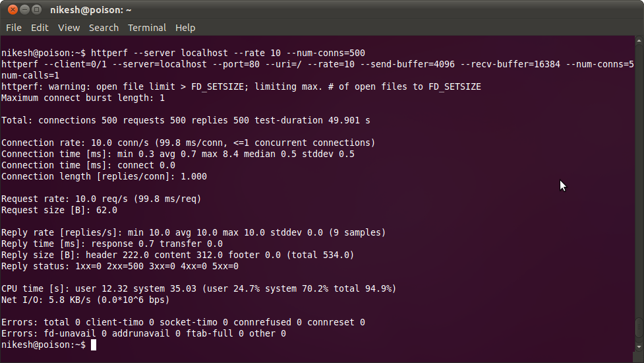The width and height of the screenshot is (644, 363).
Task: Click the Reply status output line
Action: (x=120, y=267)
